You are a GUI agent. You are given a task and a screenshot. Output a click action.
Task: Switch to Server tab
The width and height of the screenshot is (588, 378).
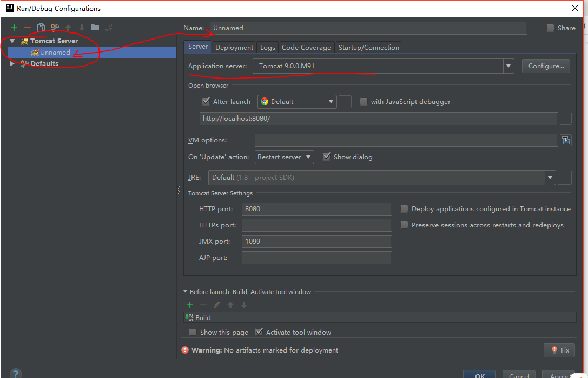(x=198, y=47)
